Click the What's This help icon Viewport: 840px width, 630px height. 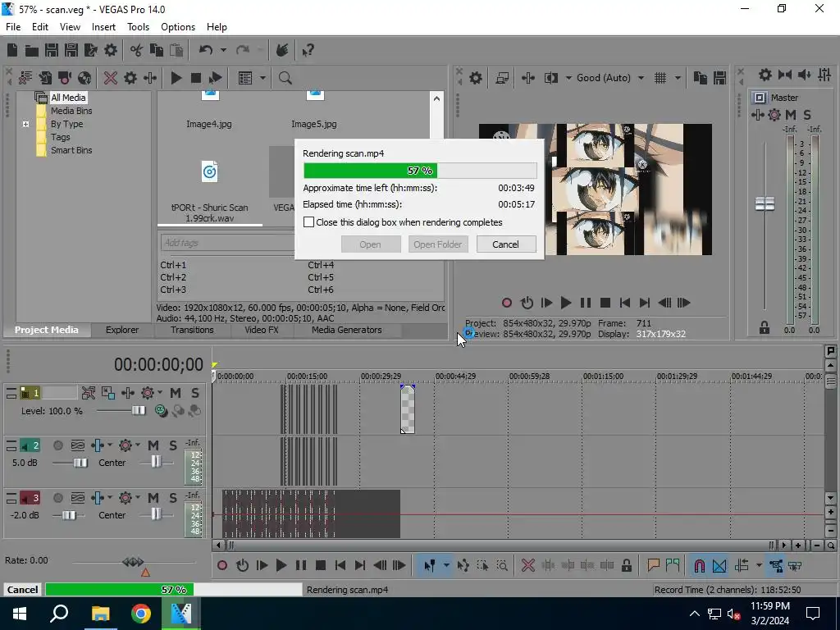point(308,50)
